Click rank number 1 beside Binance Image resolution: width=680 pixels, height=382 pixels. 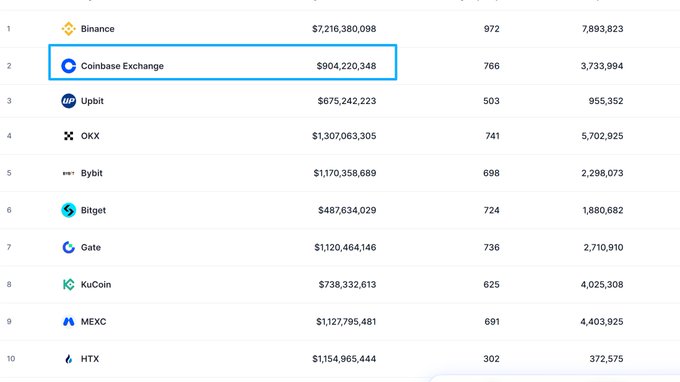(x=9, y=29)
